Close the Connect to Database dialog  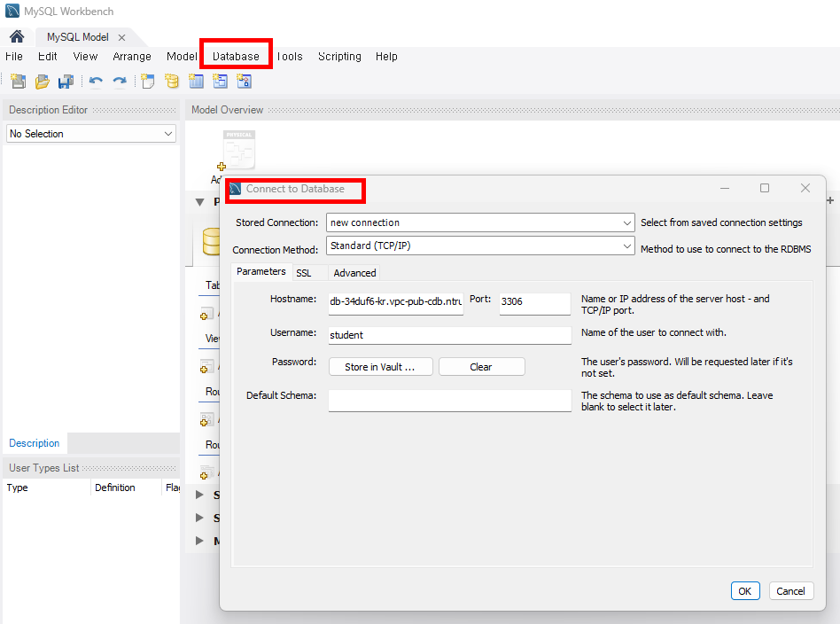(805, 188)
